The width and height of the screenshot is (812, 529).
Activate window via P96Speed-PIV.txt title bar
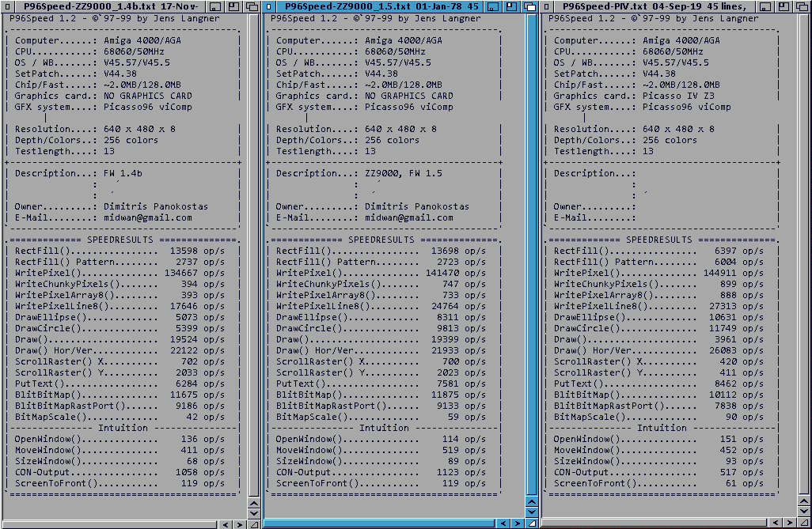pyautogui.click(x=655, y=7)
